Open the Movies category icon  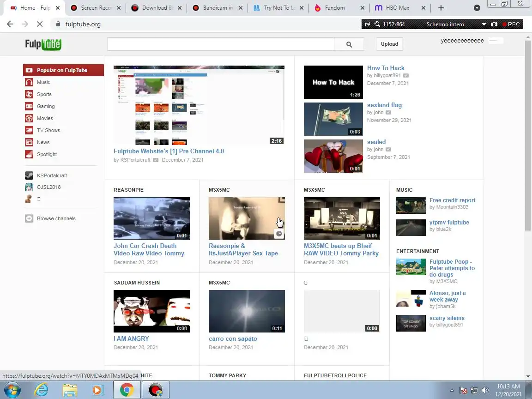29,118
